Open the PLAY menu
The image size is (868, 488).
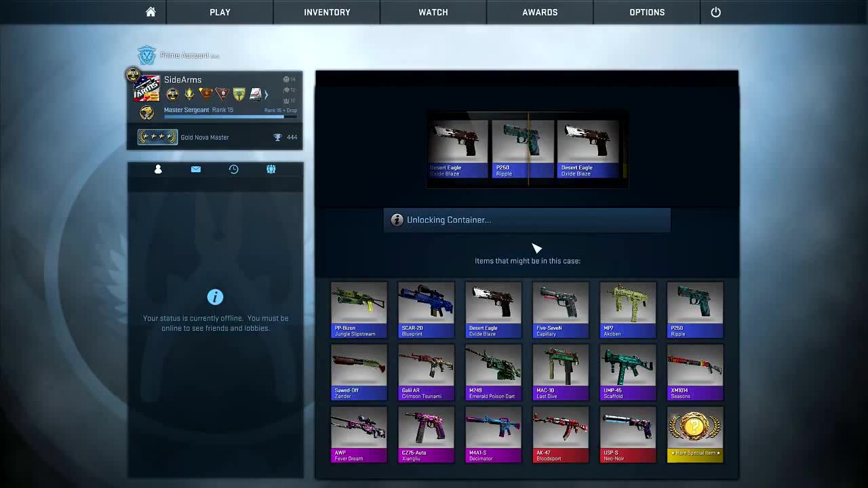(220, 12)
